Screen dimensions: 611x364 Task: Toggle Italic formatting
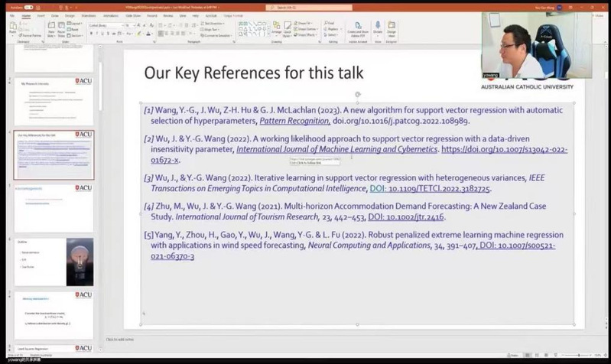(97, 34)
